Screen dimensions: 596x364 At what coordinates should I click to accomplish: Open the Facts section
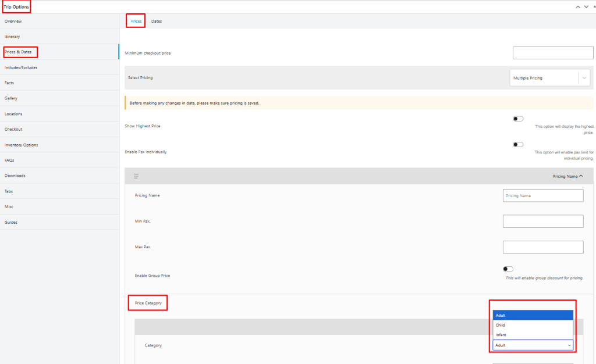pyautogui.click(x=60, y=83)
